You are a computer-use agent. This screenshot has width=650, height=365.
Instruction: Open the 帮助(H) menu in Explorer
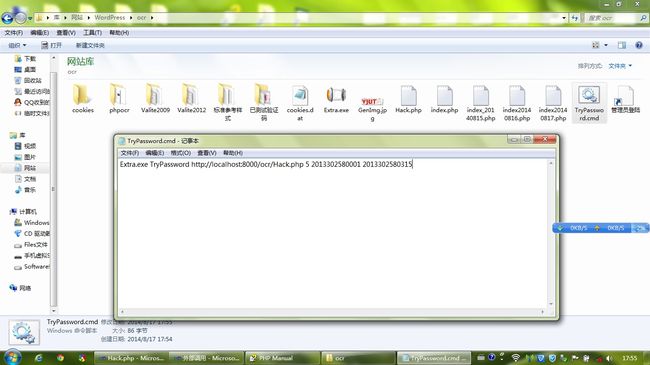pyautogui.click(x=119, y=32)
